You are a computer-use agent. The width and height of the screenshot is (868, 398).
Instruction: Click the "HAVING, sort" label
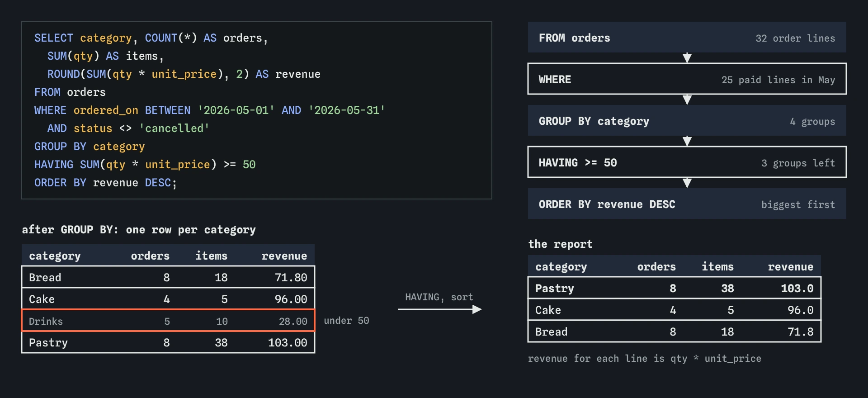(439, 297)
